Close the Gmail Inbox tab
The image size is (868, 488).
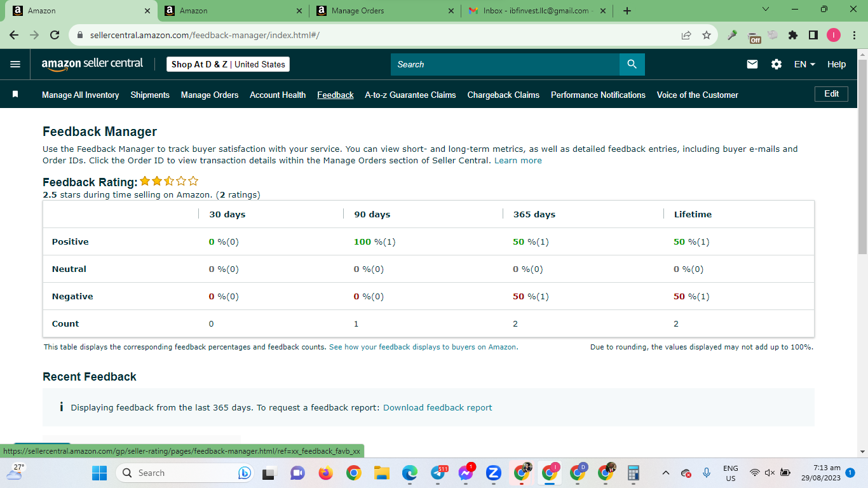(603, 11)
